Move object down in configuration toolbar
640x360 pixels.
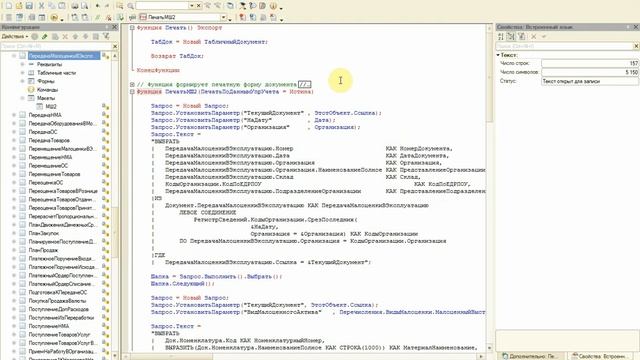(85, 36)
